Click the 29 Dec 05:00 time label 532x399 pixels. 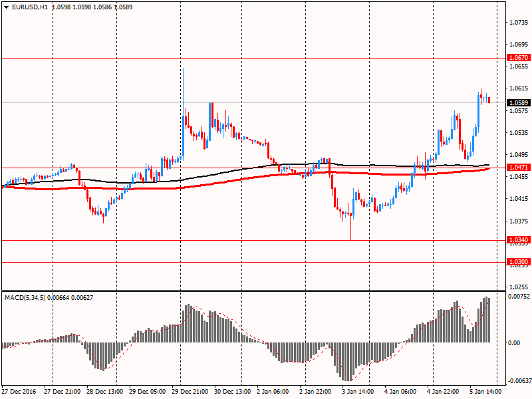tap(148, 391)
